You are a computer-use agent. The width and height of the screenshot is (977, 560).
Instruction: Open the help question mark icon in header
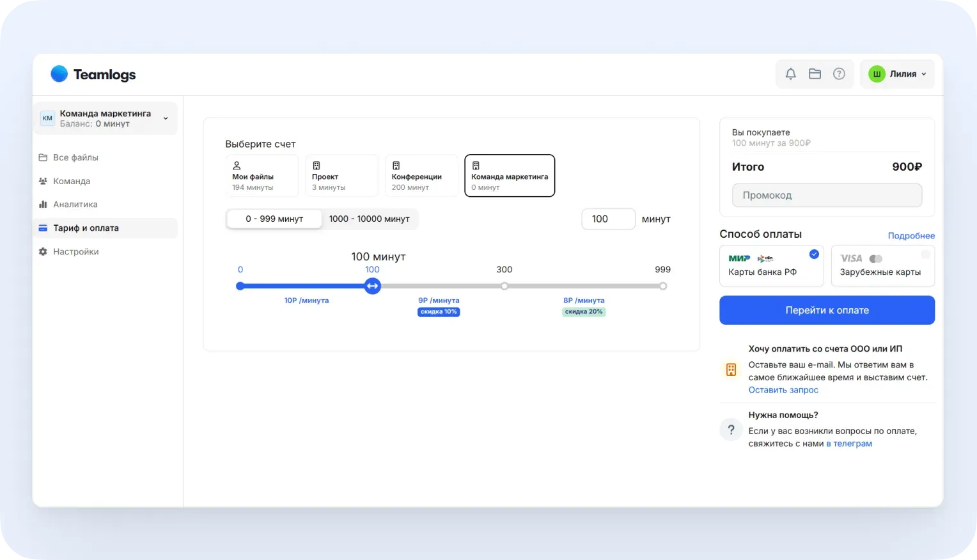coord(839,74)
